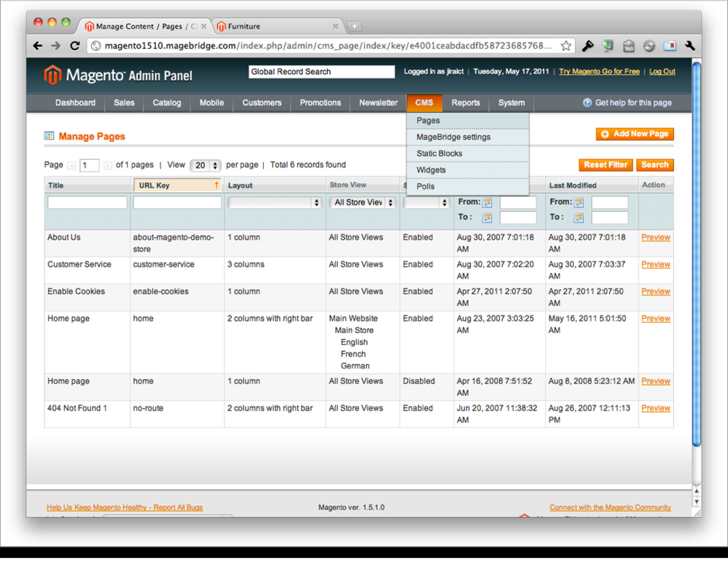Click Connect with the Magento Community link

click(610, 507)
